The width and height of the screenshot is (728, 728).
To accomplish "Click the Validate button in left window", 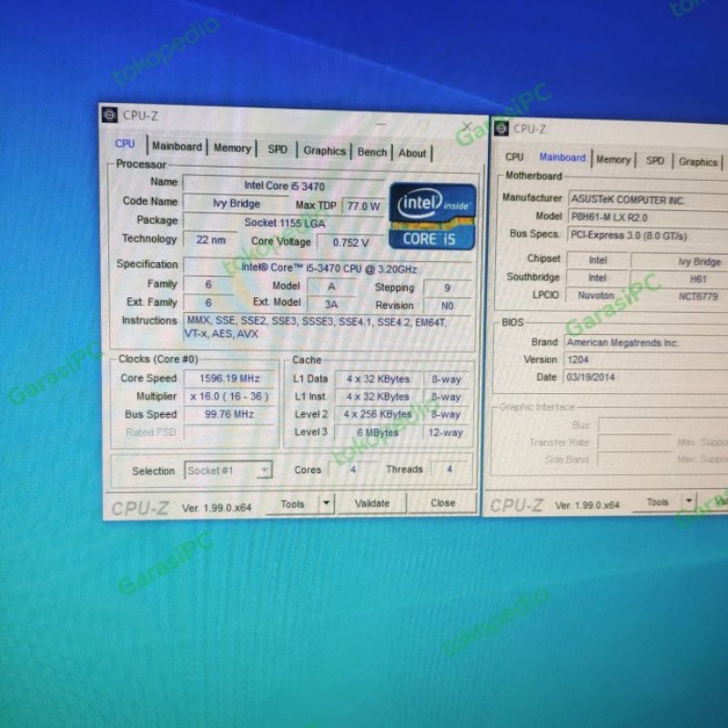I will click(x=372, y=503).
